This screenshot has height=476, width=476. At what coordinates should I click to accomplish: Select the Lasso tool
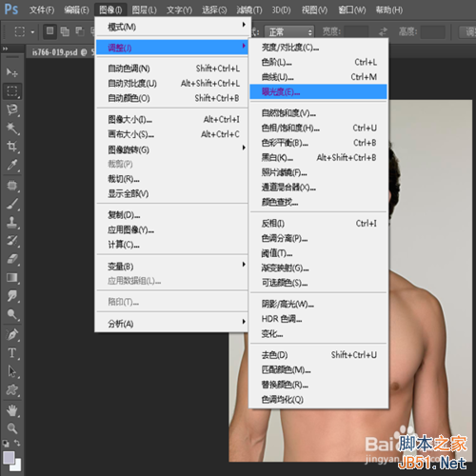12,109
